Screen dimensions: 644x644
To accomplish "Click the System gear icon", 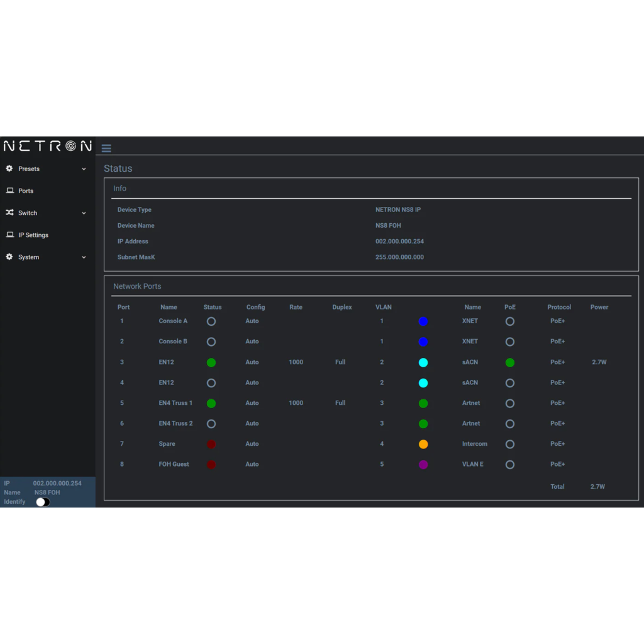I will coord(9,257).
